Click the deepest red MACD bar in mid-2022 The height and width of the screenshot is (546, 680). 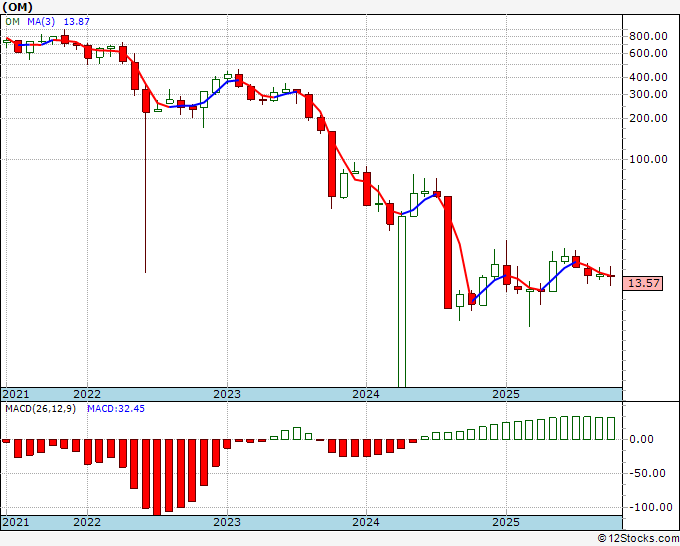(157, 477)
